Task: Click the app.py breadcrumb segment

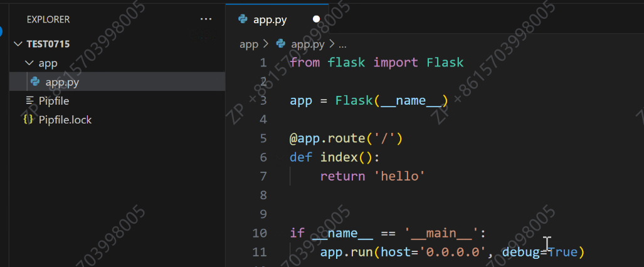Action: (308, 45)
